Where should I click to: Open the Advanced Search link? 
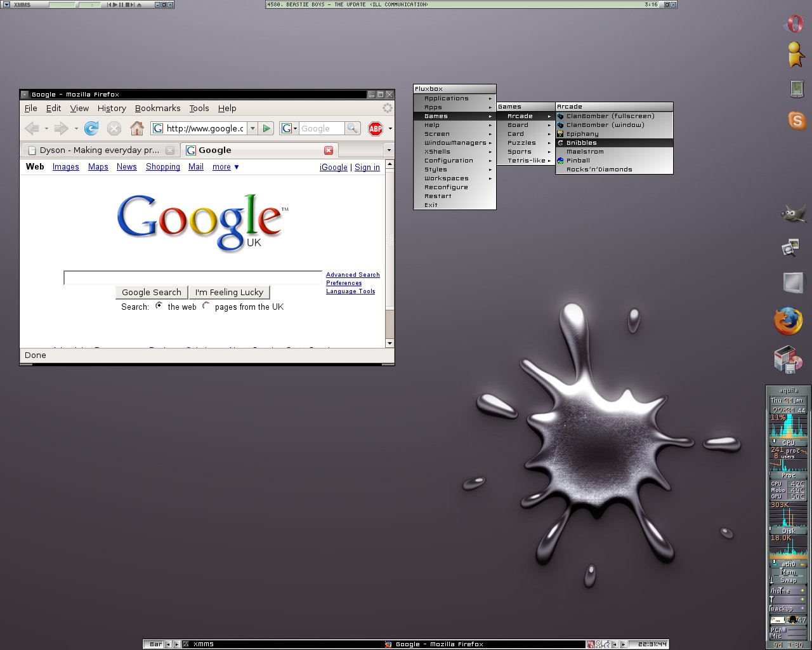pyautogui.click(x=353, y=275)
